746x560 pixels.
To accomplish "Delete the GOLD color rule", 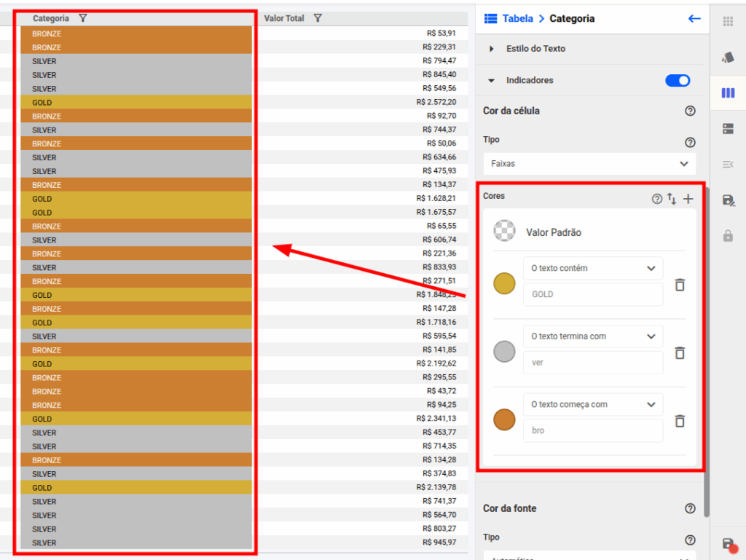I will (x=680, y=285).
